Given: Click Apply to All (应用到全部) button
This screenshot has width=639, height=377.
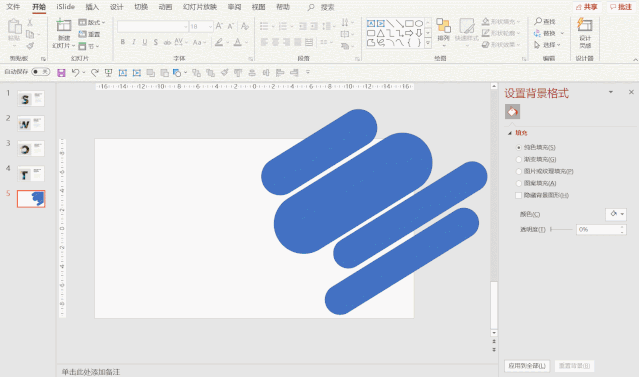Looking at the screenshot, I should click(x=527, y=366).
